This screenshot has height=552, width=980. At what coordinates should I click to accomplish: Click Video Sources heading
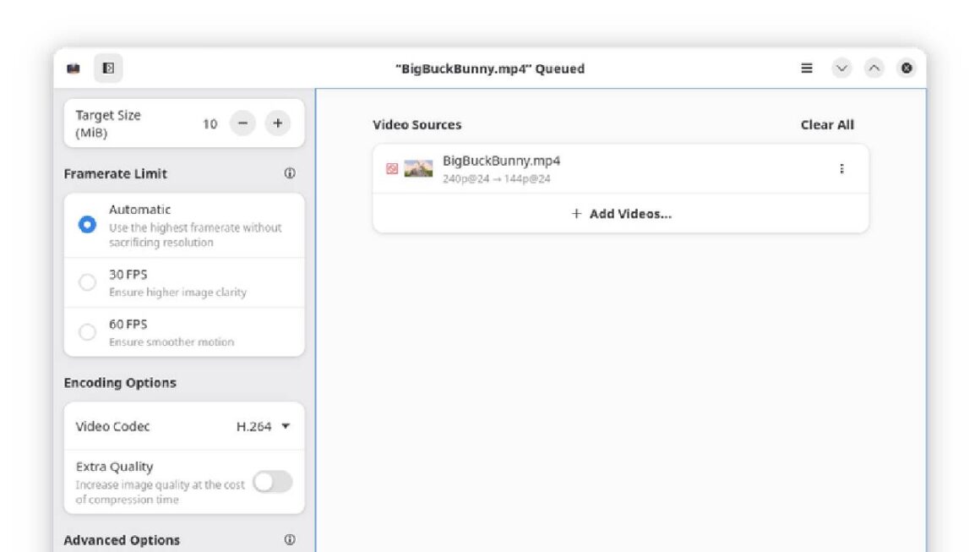[416, 124]
